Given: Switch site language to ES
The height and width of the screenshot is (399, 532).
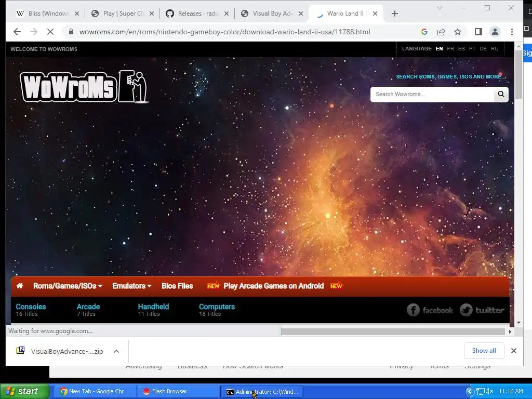Looking at the screenshot, I should click(x=461, y=48).
